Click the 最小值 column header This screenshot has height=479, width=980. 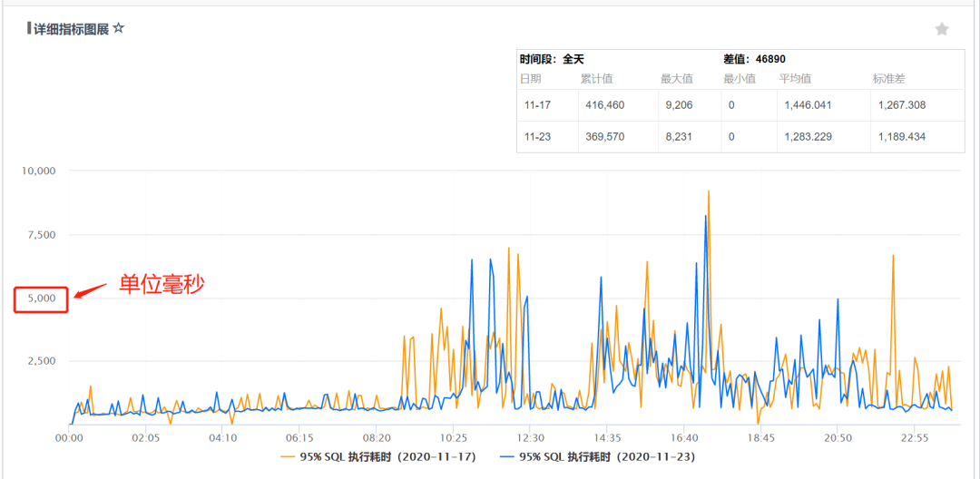pos(740,79)
